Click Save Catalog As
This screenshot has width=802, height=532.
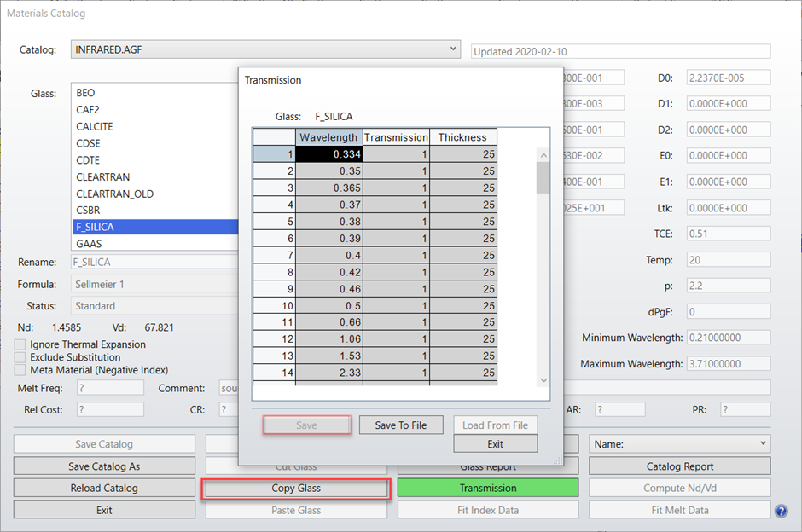[103, 465]
